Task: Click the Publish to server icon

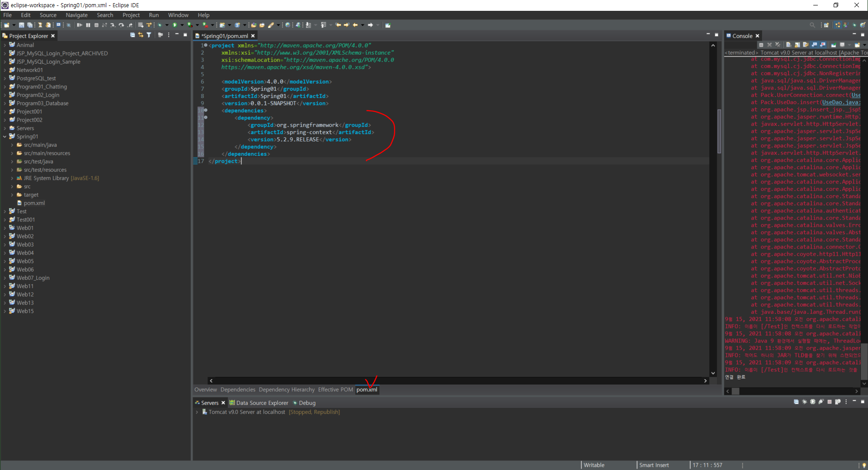Action: pyautogui.click(x=838, y=402)
